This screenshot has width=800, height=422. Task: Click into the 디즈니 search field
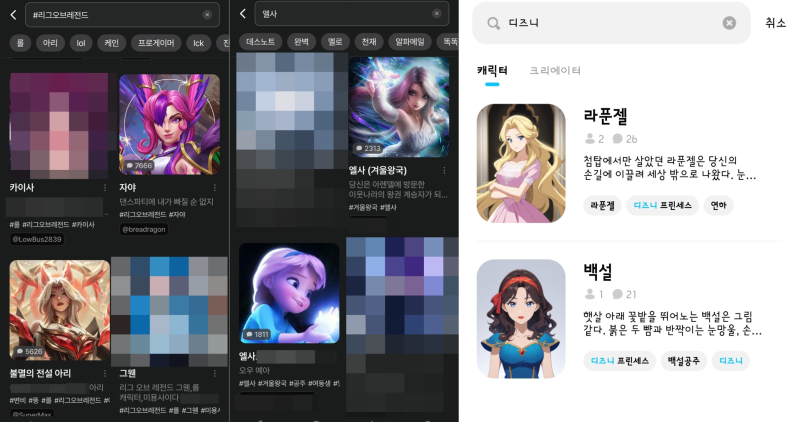click(x=611, y=23)
